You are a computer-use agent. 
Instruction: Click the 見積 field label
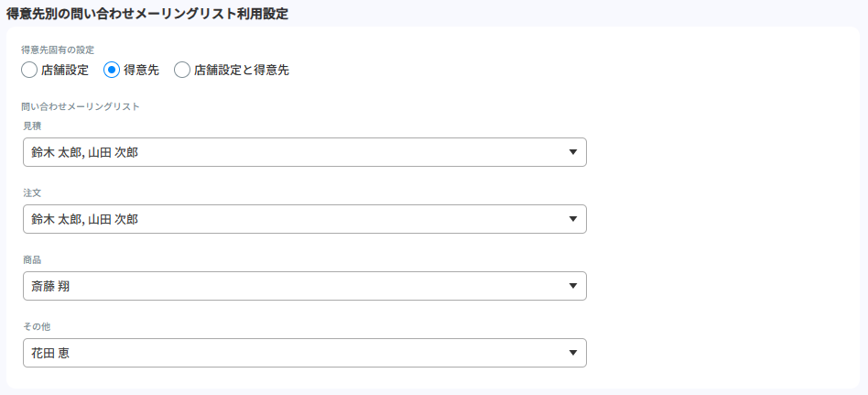click(x=32, y=126)
